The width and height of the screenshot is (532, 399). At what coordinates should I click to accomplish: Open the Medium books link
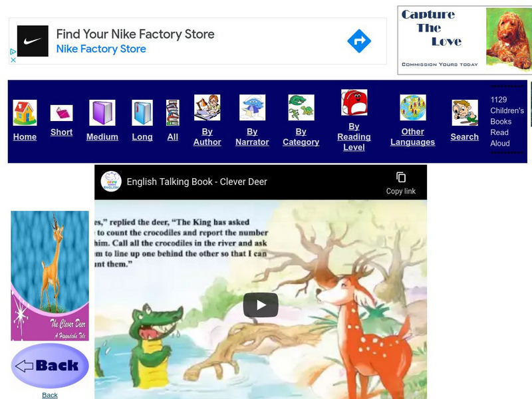tap(102, 137)
